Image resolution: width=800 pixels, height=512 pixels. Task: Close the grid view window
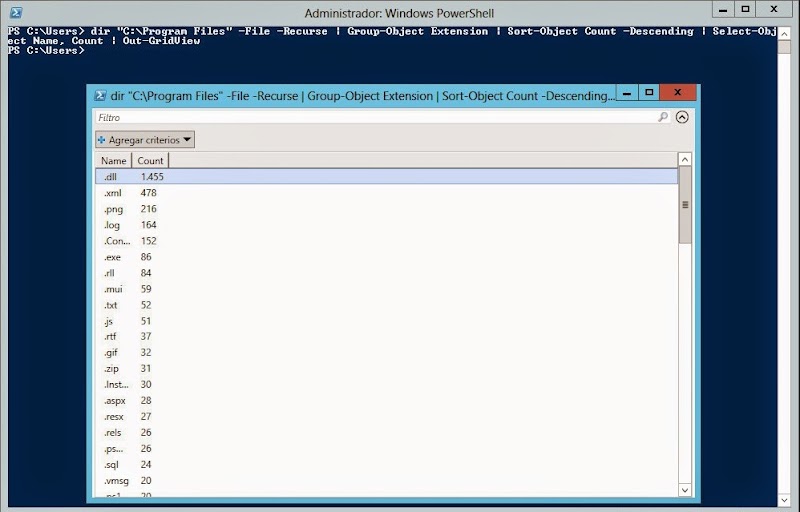click(678, 92)
